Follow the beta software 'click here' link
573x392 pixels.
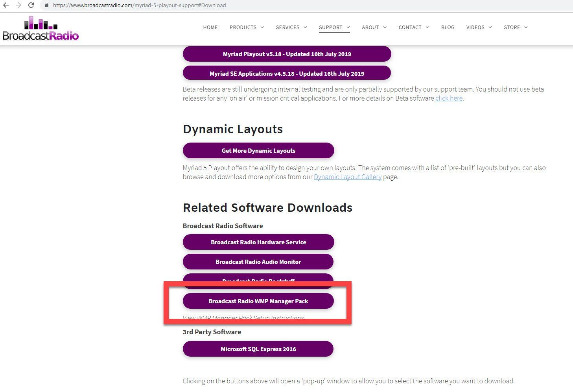(x=449, y=98)
